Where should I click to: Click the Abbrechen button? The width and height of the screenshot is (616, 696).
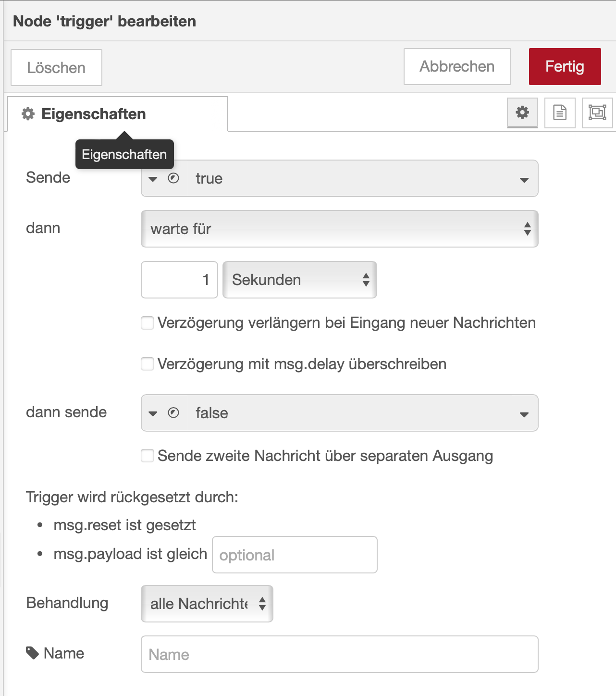pos(457,66)
